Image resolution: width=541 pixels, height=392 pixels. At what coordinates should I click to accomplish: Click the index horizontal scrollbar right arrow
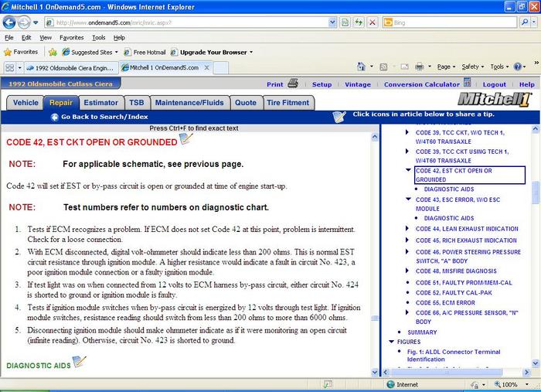point(527,372)
